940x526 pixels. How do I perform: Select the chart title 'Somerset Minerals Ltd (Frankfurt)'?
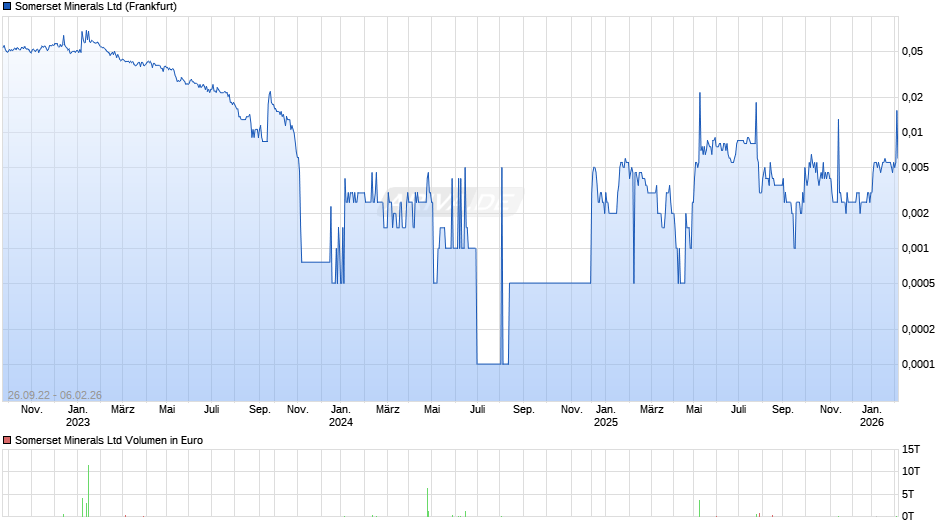pos(96,7)
